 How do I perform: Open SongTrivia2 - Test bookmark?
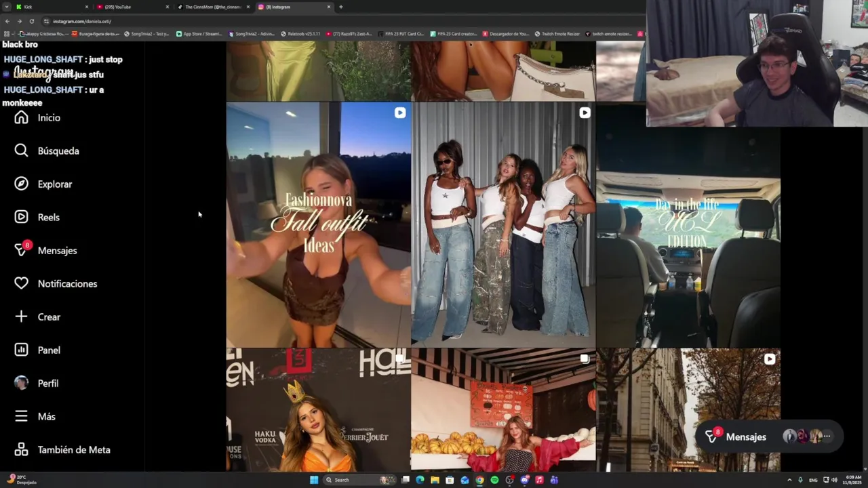click(146, 34)
